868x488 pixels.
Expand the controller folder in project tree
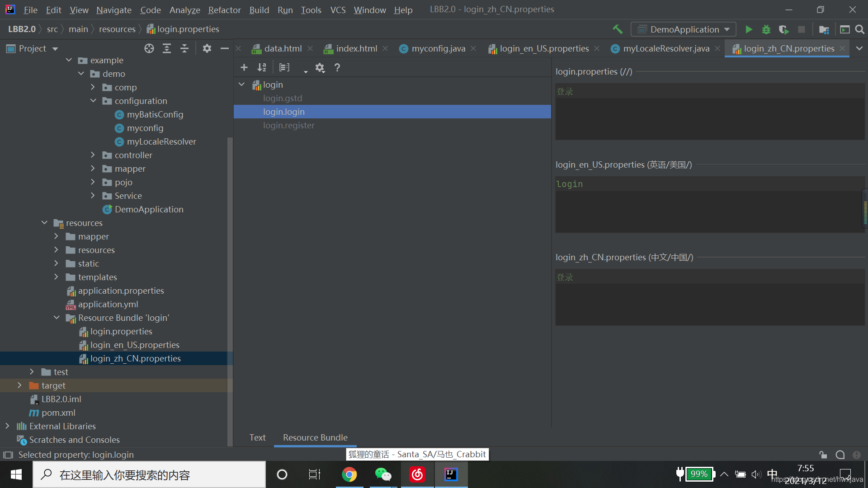click(92, 155)
